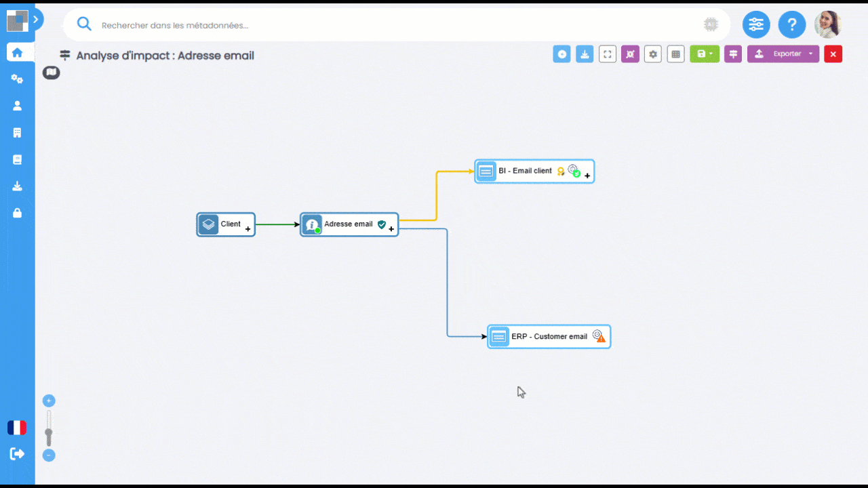Open the building organization sidebar icon
This screenshot has height=488, width=868.
coord(17,133)
